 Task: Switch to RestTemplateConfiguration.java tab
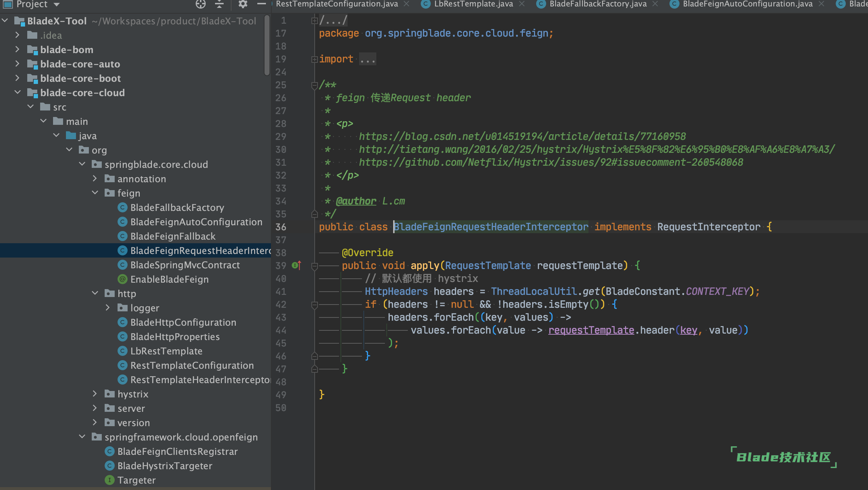(337, 4)
